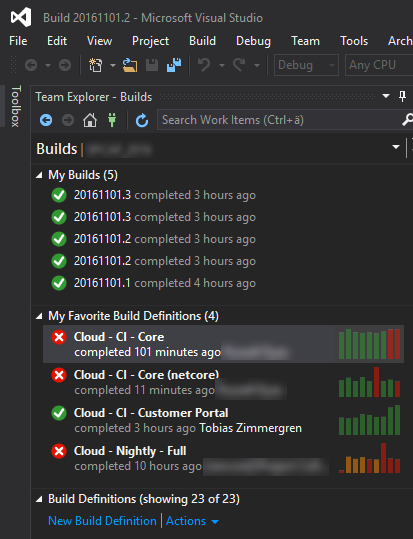
Task: Open the Any CPU platform combo box
Action: (379, 65)
